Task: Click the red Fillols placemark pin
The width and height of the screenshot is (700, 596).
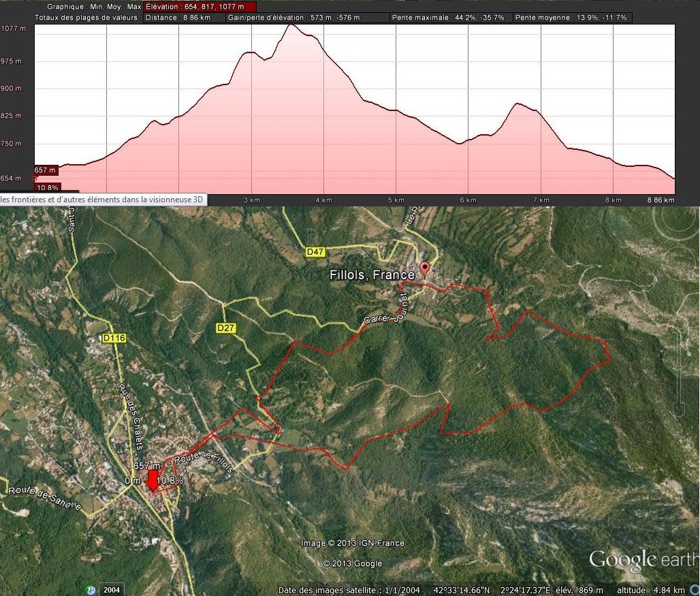Action: (x=426, y=268)
